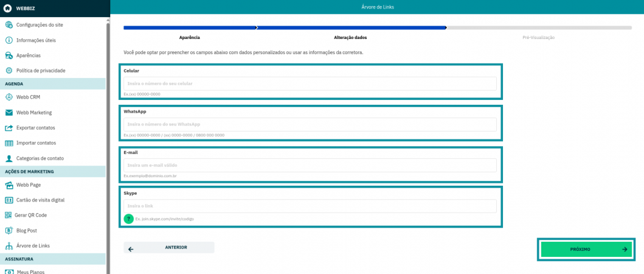644x274 pixels.
Task: Click the WEBBIZ home icon
Action: (8, 8)
